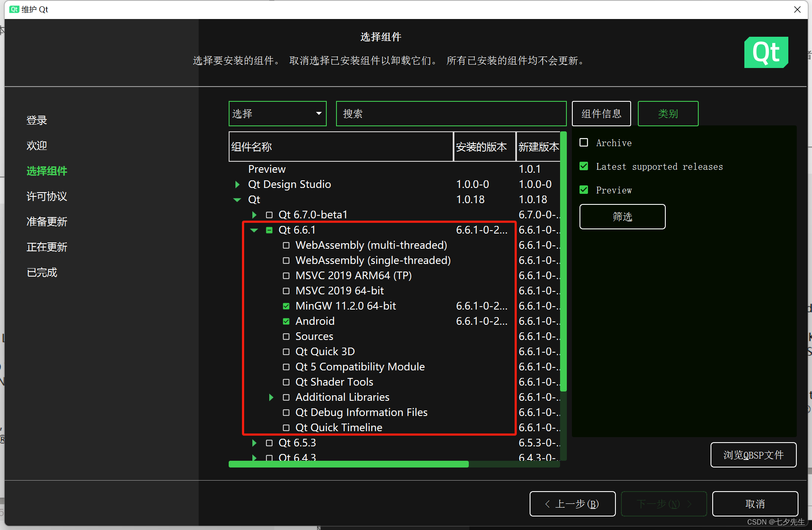Toggle the Archive checkbox
Image resolution: width=812 pixels, height=530 pixels.
coord(584,143)
